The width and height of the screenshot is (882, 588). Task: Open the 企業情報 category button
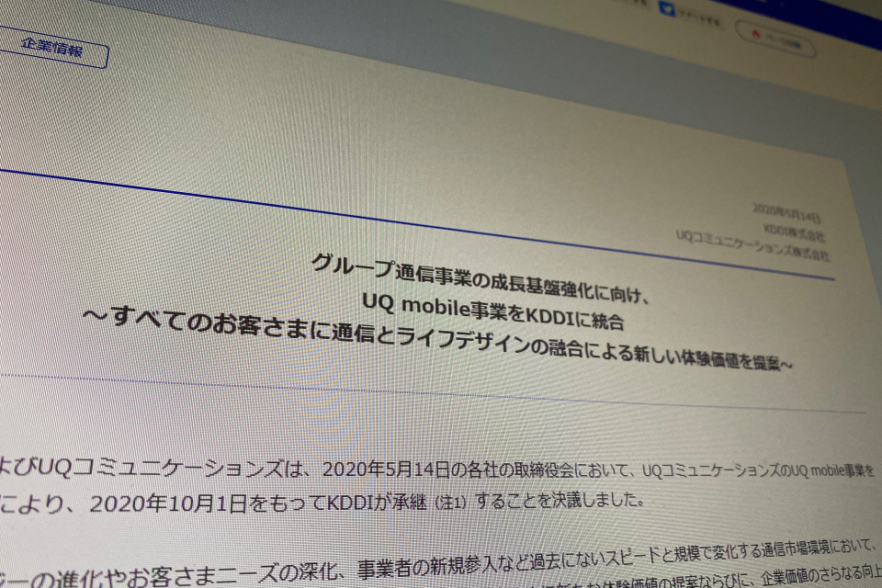click(x=51, y=49)
